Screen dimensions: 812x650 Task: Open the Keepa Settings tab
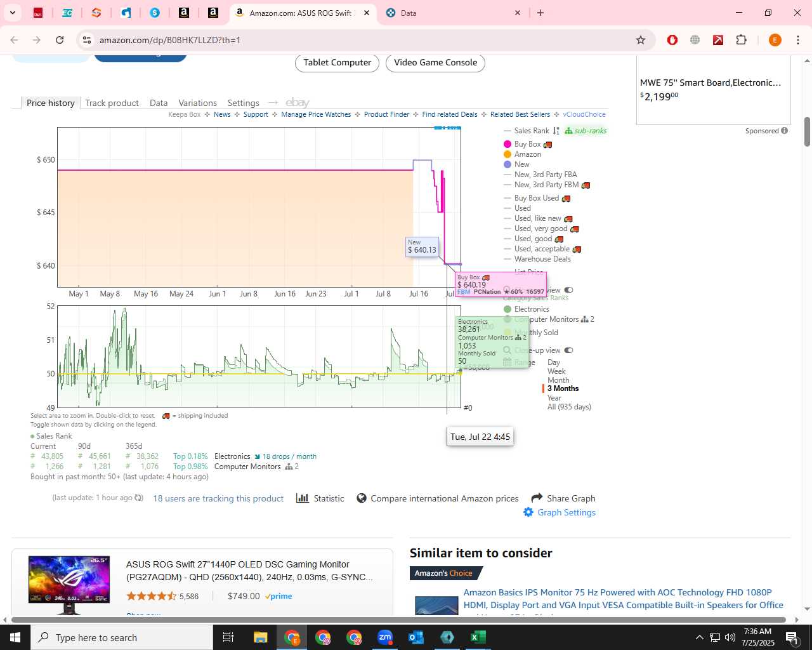pyautogui.click(x=243, y=103)
